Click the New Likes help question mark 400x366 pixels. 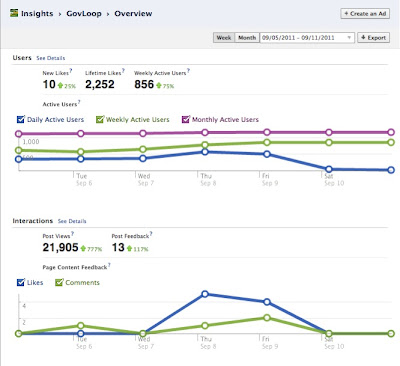[x=71, y=70]
